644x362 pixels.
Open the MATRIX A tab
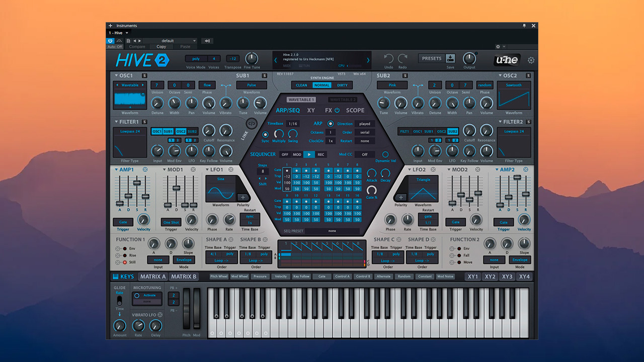tap(152, 277)
